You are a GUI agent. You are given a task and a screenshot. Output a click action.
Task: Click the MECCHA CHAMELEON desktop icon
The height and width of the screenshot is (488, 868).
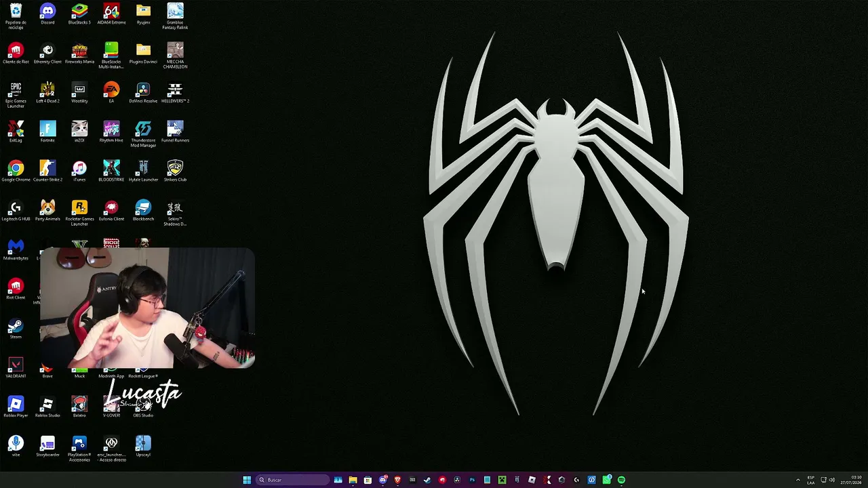click(x=175, y=56)
